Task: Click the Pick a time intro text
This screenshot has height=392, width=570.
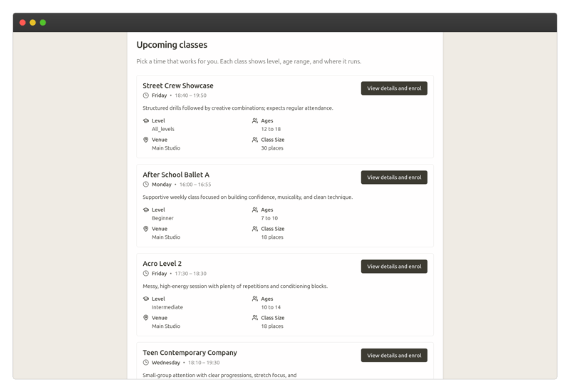Action: 249,61
